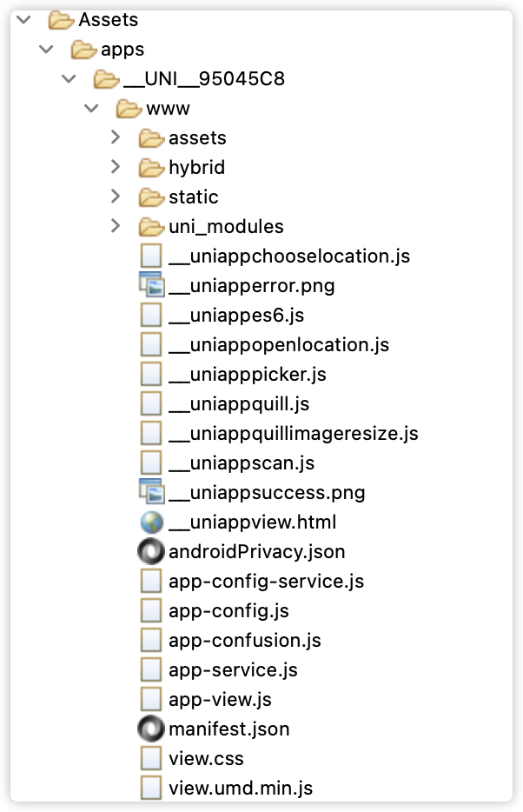Image resolution: width=523 pixels, height=812 pixels.
Task: Select app-confusion.js in the file list
Action: (x=244, y=641)
